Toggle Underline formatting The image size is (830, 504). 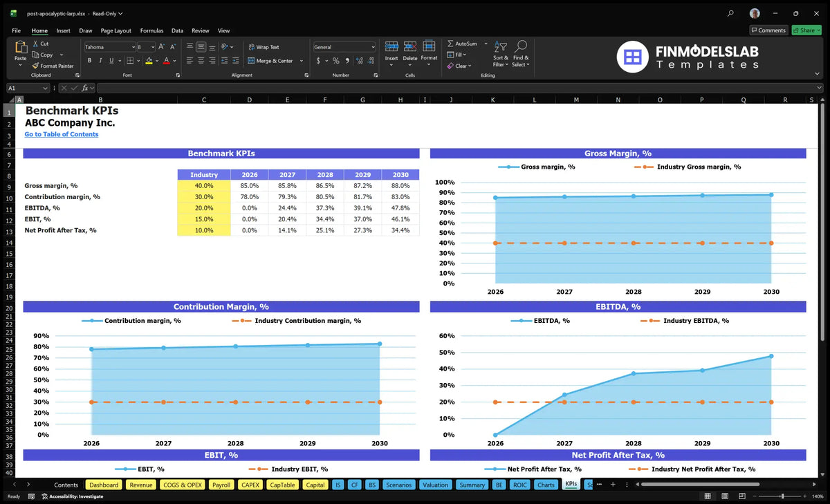[111, 61]
